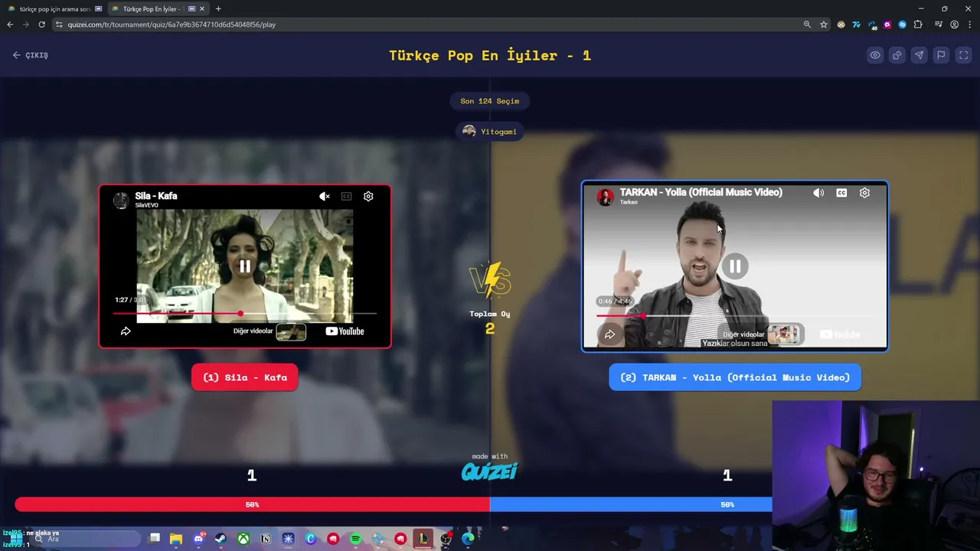Screen dimensions: 980x551
Task: Show more videos thumbnail on Sıla player
Action: [x=291, y=331]
